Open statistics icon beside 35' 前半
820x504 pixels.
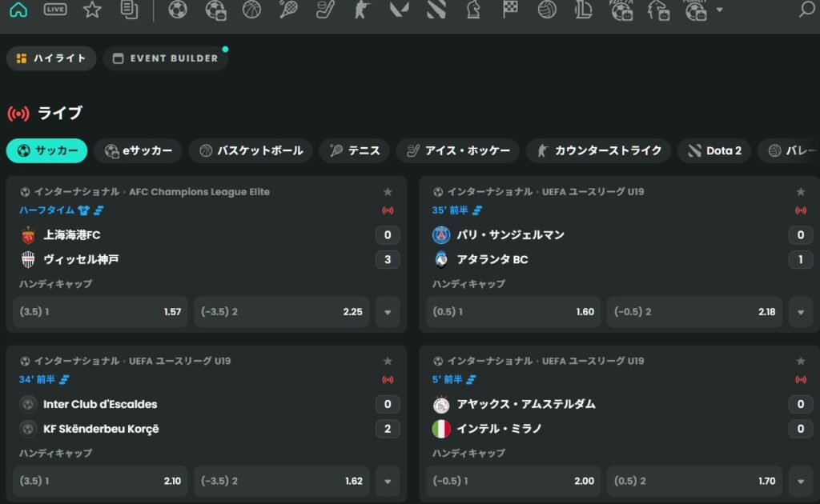tap(477, 210)
